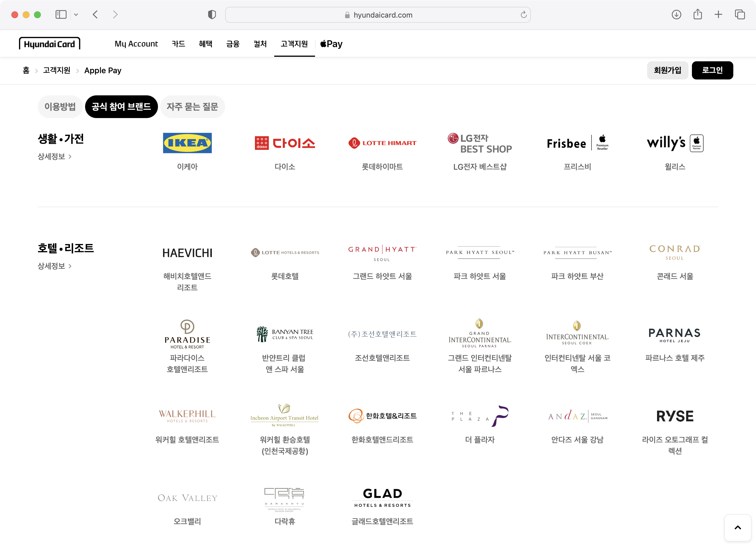Click the Grand InterContinental Seoul Parnas logo
756x546 pixels.
[480, 333]
